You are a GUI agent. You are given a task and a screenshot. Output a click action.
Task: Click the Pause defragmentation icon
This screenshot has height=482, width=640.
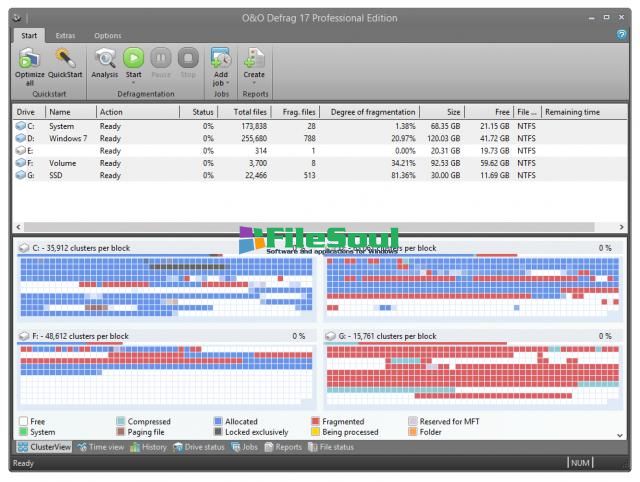[162, 60]
